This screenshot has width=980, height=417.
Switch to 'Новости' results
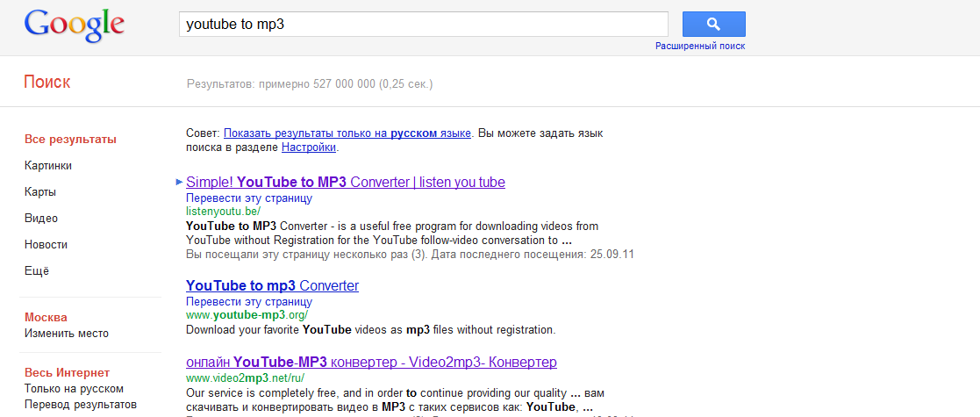click(x=46, y=244)
